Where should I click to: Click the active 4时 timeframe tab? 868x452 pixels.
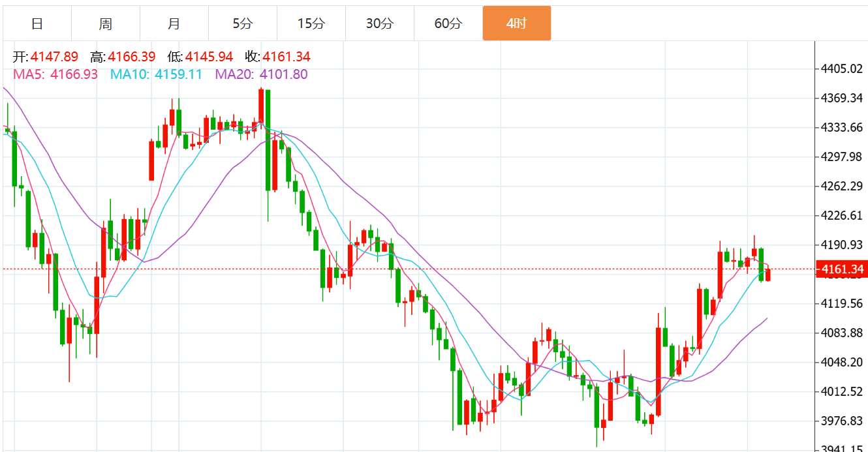[x=517, y=23]
